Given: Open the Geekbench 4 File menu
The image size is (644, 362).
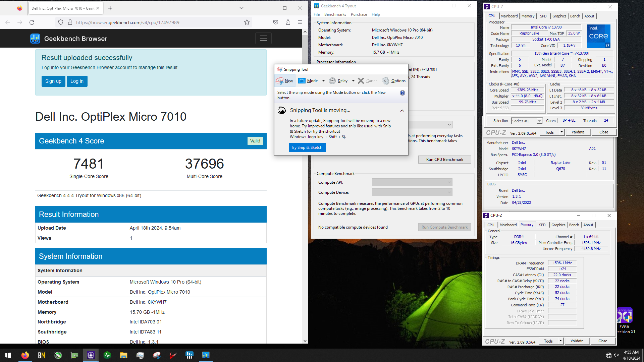Looking at the screenshot, I should point(317,14).
